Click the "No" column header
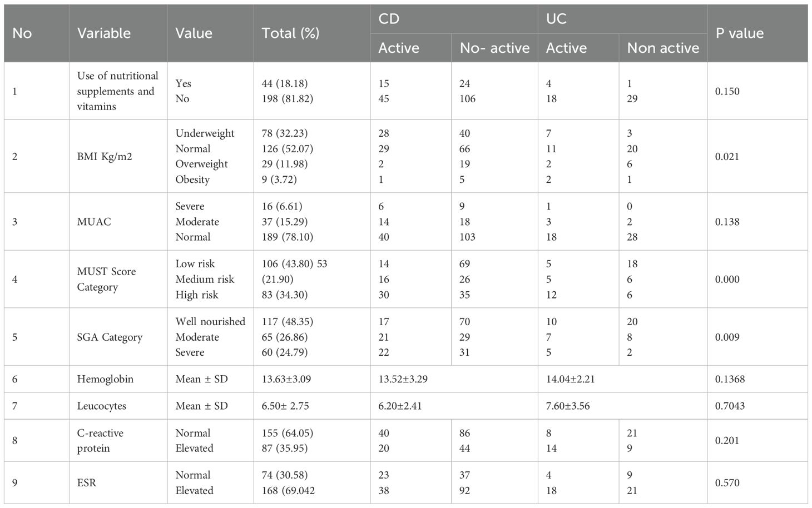 [x=22, y=33]
